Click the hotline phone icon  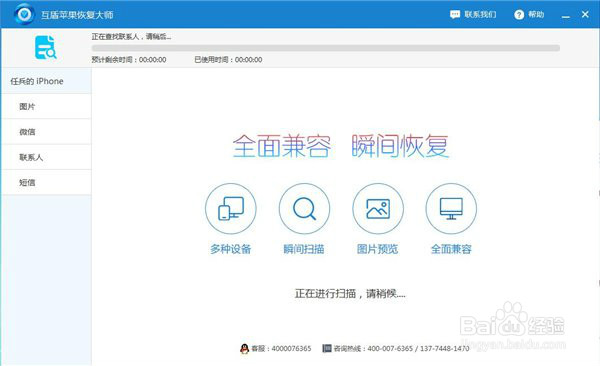click(327, 348)
